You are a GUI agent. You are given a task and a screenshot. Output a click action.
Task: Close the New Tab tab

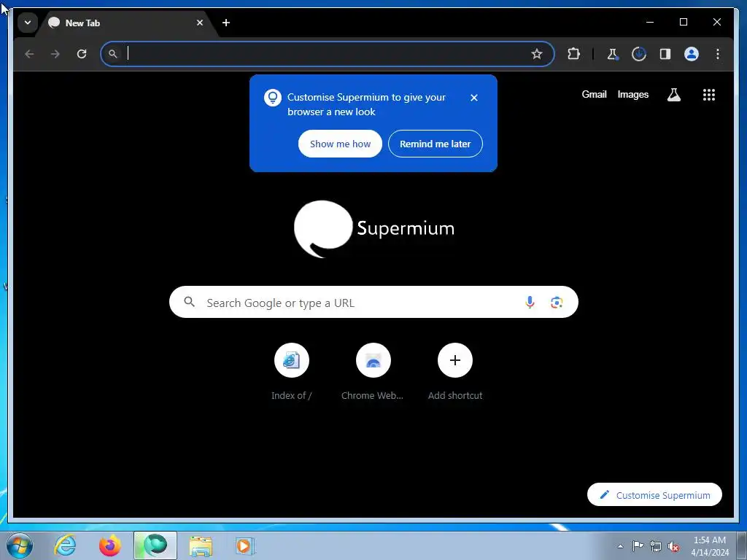click(200, 23)
